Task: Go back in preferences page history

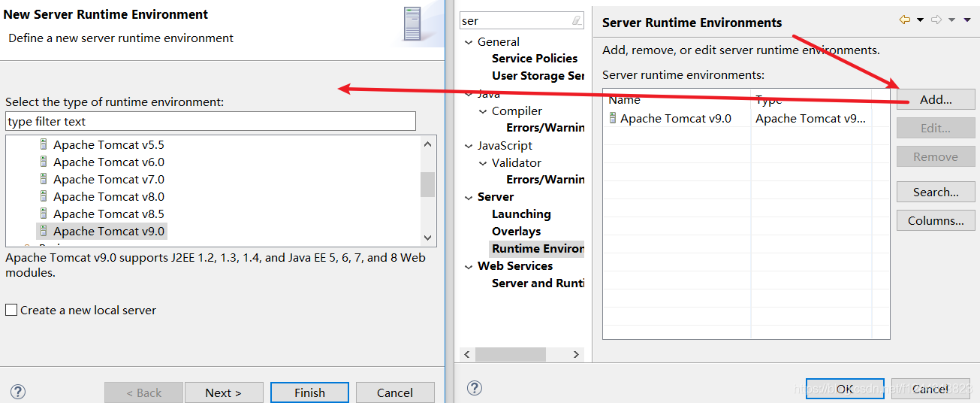Action: [x=905, y=20]
